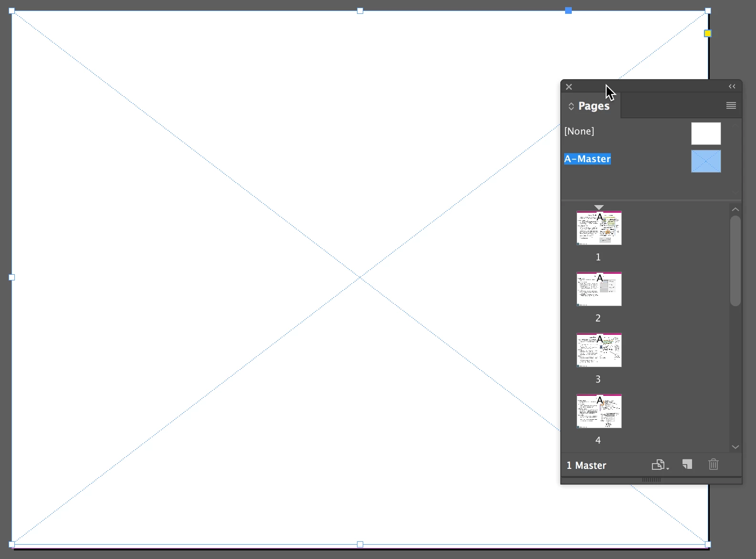Open the Edit Page Size dropdown
756x559 pixels.
660,465
